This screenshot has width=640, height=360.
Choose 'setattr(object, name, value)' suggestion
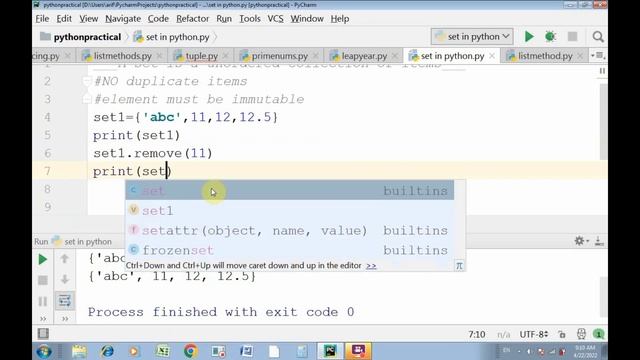click(x=289, y=230)
